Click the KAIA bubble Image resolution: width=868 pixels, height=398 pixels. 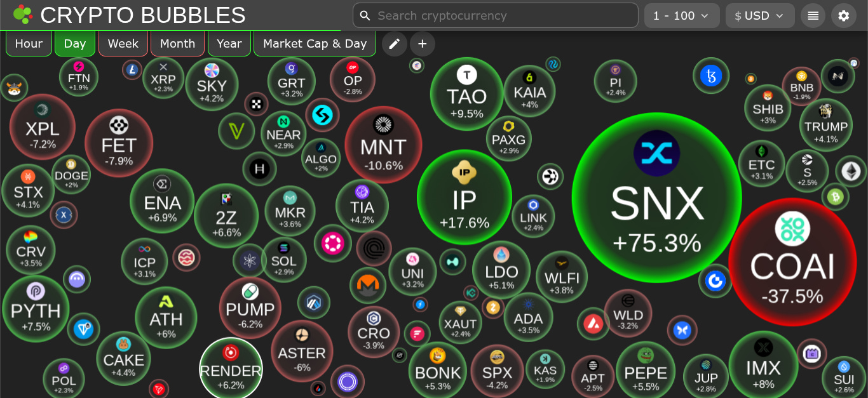coord(530,91)
